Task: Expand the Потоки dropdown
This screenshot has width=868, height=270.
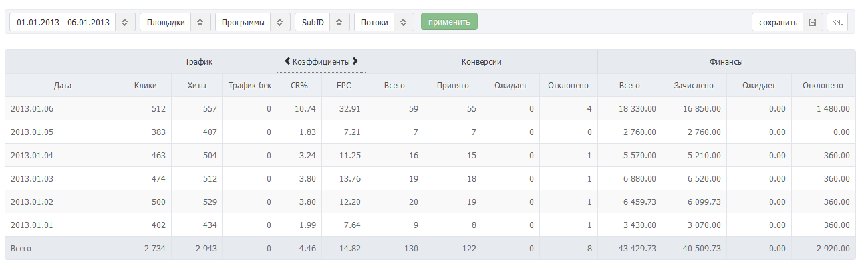Action: 404,22
